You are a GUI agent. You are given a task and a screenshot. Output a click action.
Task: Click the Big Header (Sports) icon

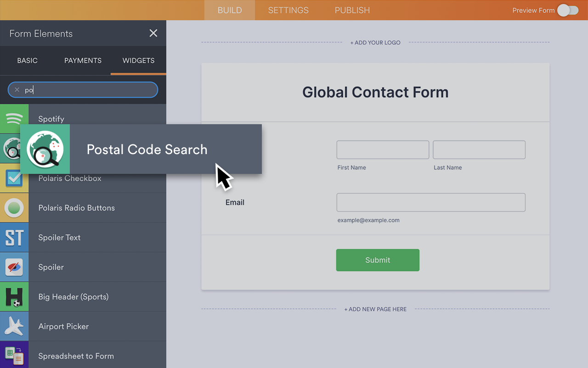point(14,296)
